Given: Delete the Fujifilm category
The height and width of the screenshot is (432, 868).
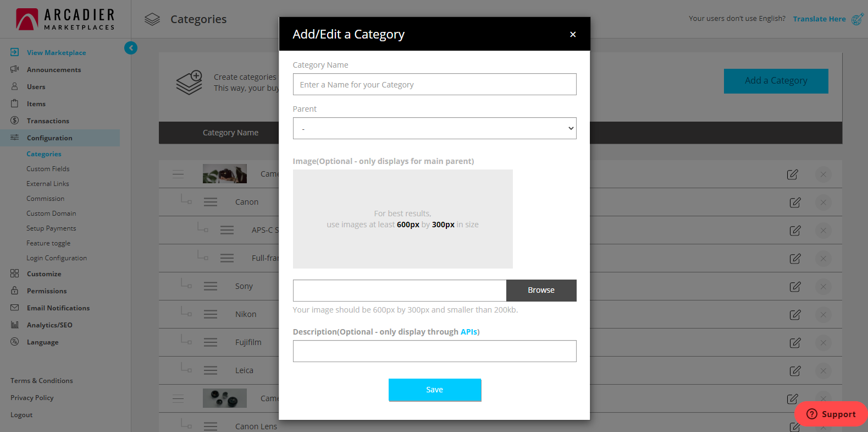Looking at the screenshot, I should tap(823, 343).
